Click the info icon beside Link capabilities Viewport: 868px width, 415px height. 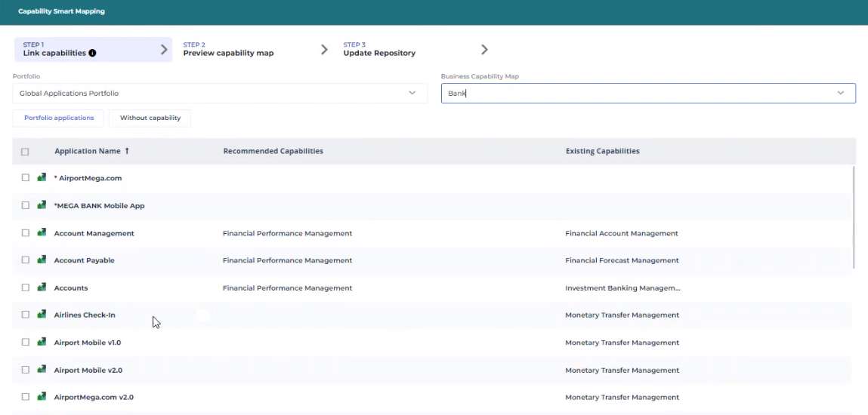click(x=92, y=54)
